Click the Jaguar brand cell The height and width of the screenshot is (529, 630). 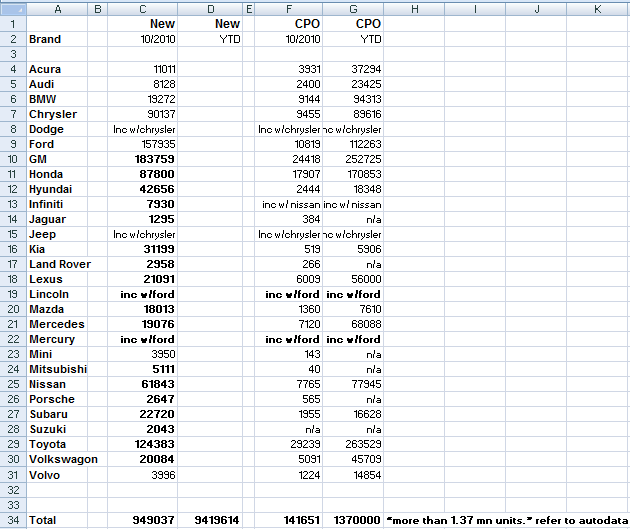[x=57, y=219]
